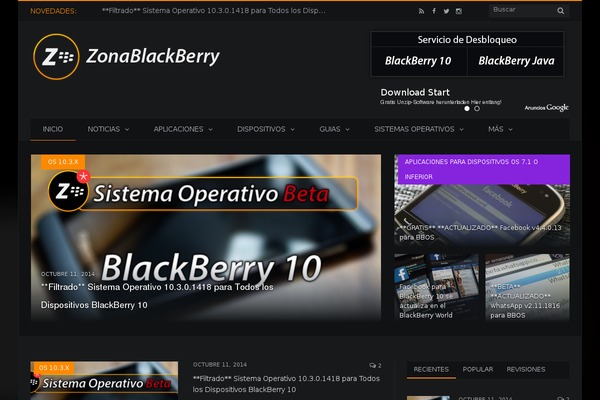Open the lower article title about 10.3.0.1418

point(286,384)
